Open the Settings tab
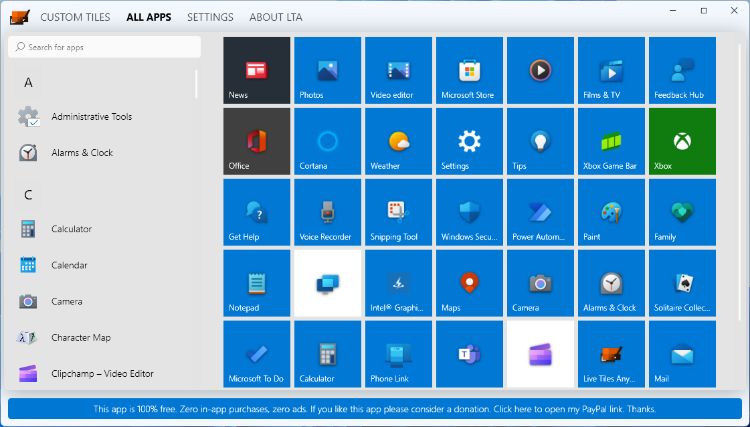This screenshot has width=750, height=427. pos(210,17)
